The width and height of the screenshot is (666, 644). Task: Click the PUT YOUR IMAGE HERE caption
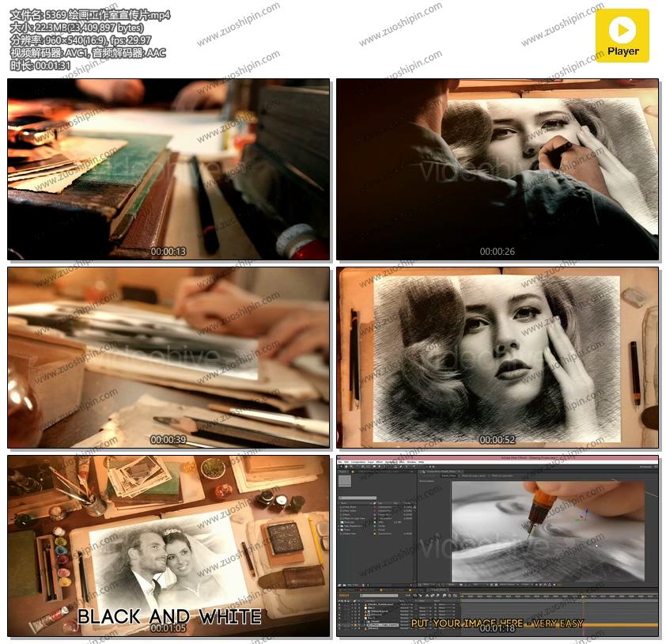tap(497, 623)
